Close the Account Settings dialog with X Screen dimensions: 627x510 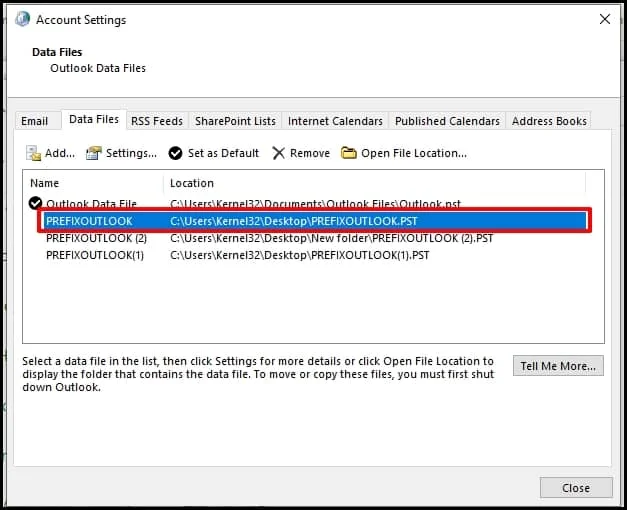point(605,19)
